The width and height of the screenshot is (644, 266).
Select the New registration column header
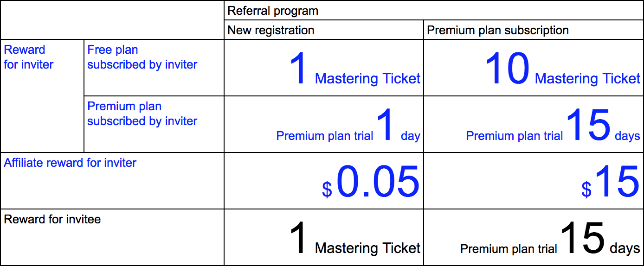pyautogui.click(x=324, y=30)
